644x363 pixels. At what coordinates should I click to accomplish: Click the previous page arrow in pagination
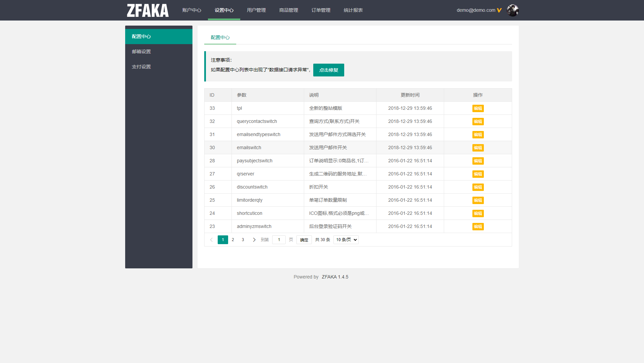[211, 239]
